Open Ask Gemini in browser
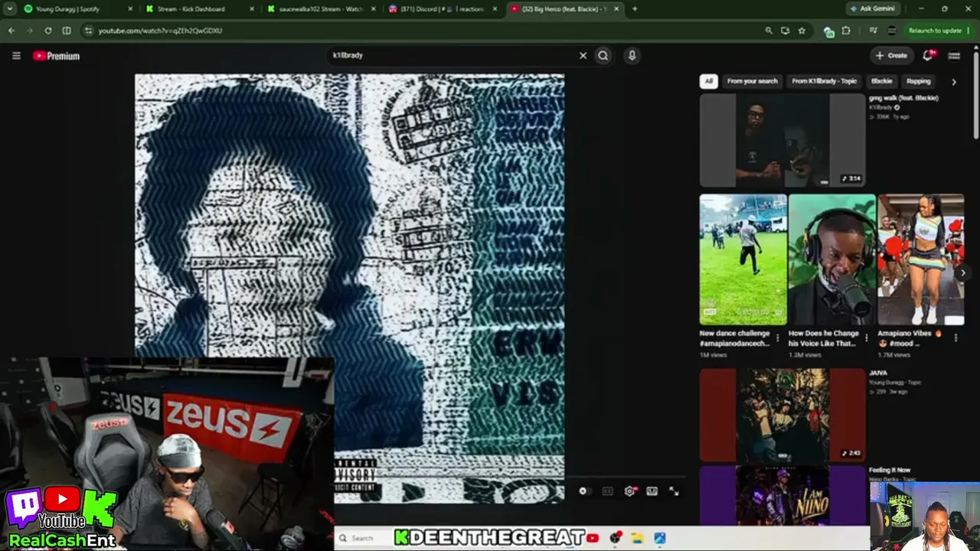 (875, 9)
